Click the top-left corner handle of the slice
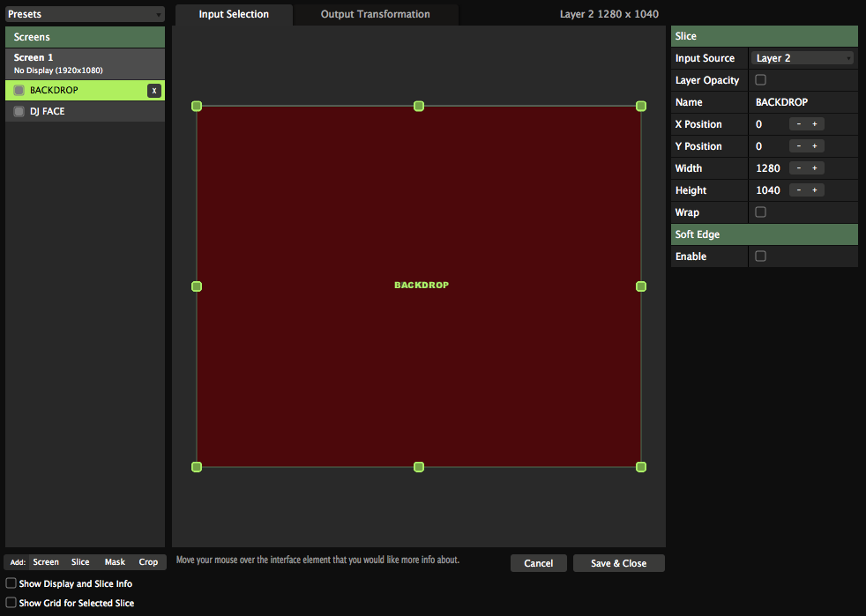The height and width of the screenshot is (616, 866). [197, 106]
